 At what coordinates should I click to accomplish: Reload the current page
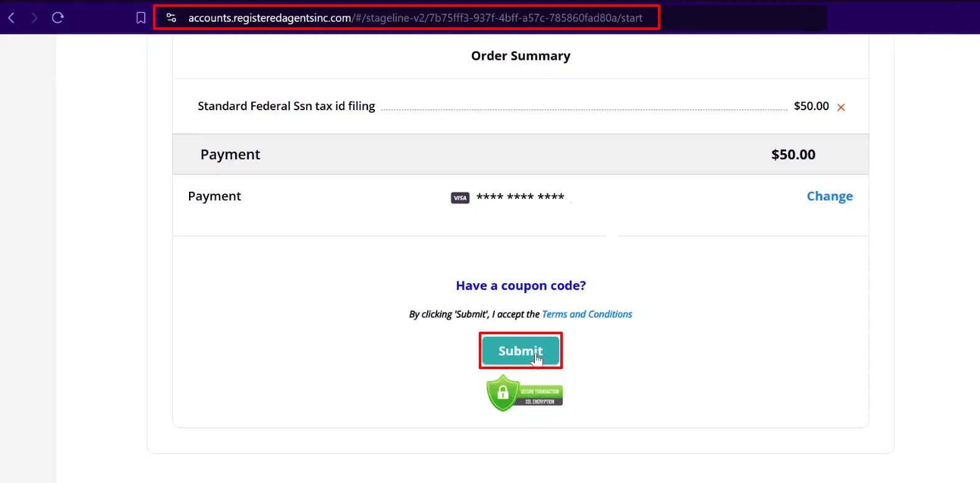[58, 18]
